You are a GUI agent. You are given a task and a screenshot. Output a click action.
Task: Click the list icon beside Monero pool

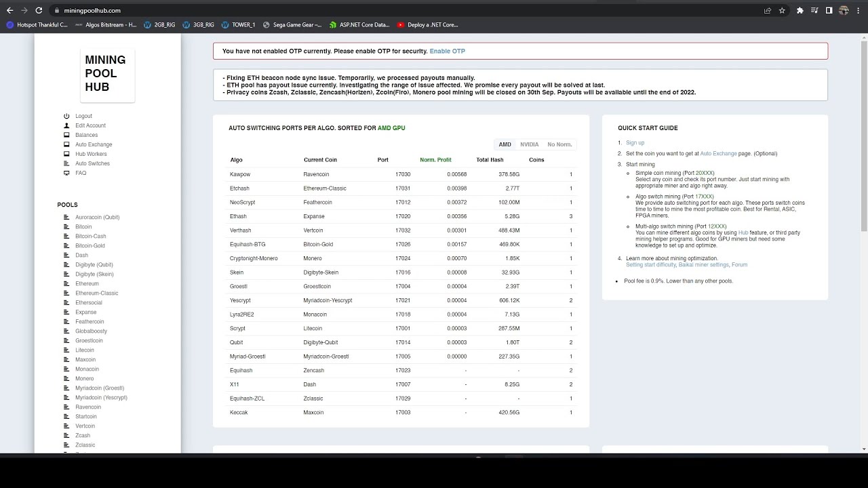(66, 379)
